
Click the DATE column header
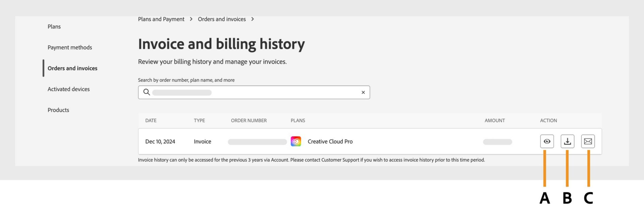point(151,121)
